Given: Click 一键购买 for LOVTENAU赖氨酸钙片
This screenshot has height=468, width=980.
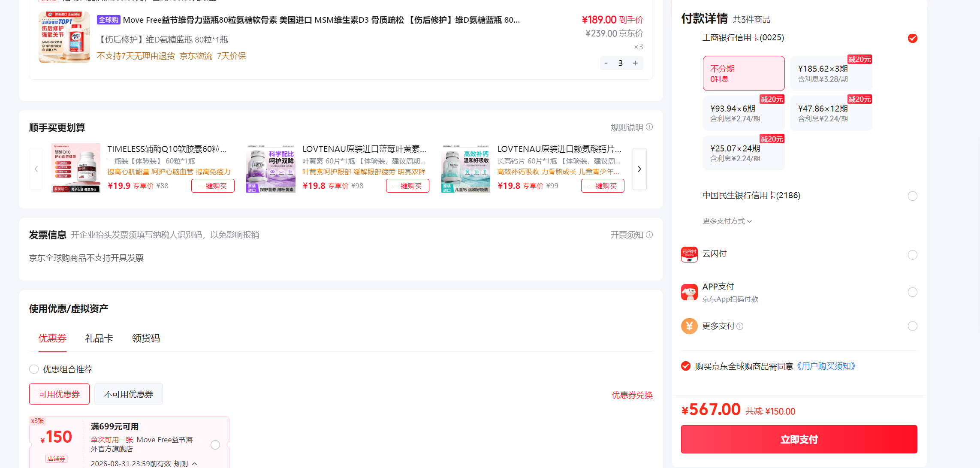Looking at the screenshot, I should pos(603,186).
